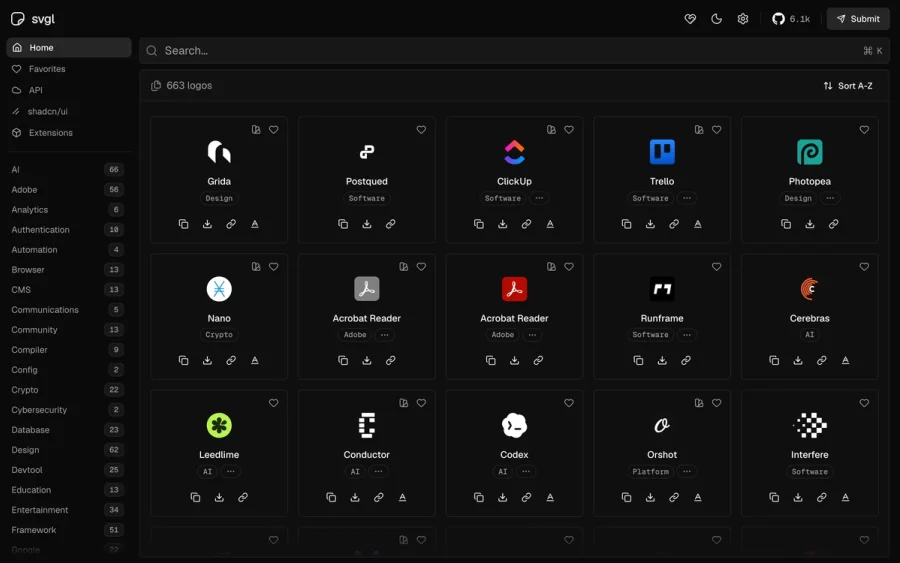This screenshot has width=900, height=563.
Task: Favorite the Leedlime logo
Action: tap(274, 403)
